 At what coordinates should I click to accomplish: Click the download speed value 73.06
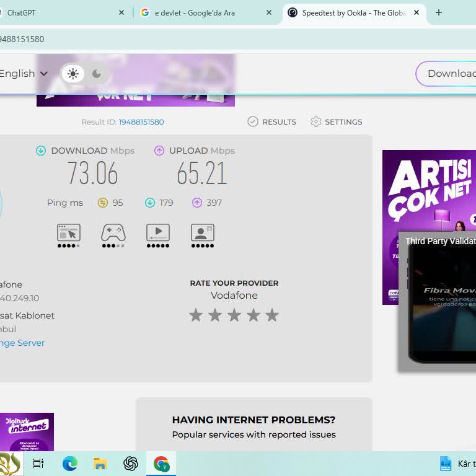click(x=92, y=173)
